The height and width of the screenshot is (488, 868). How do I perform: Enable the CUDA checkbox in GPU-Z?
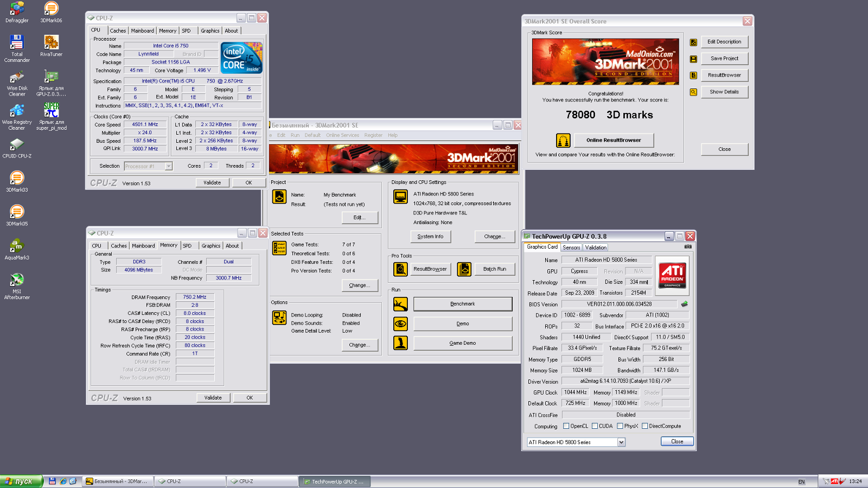(x=595, y=426)
